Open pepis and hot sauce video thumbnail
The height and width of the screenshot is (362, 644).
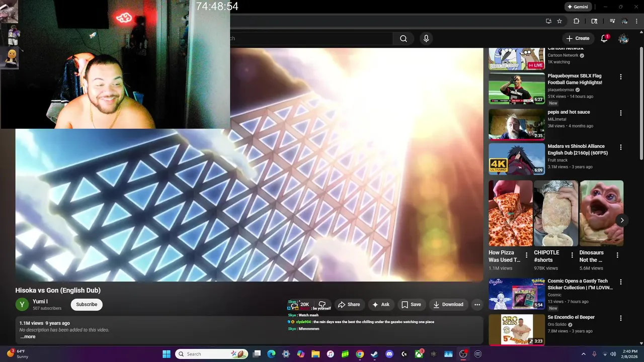[x=517, y=124]
